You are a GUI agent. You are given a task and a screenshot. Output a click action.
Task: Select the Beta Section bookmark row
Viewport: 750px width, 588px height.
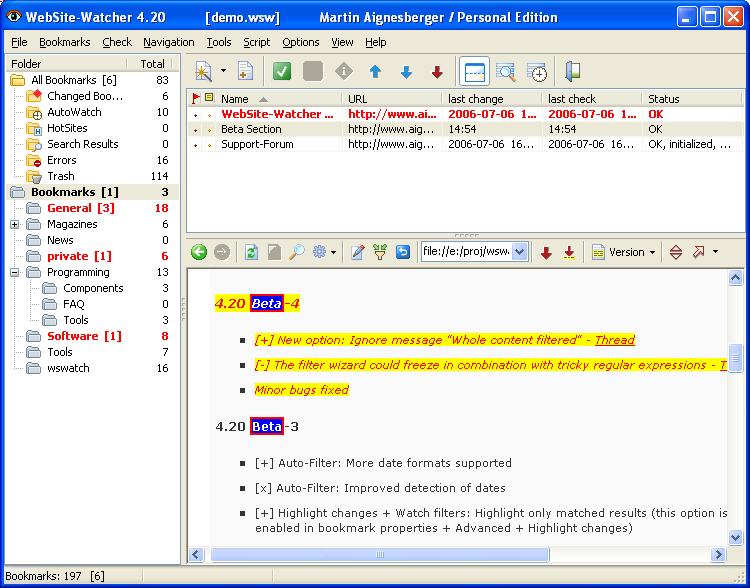[x=465, y=129]
